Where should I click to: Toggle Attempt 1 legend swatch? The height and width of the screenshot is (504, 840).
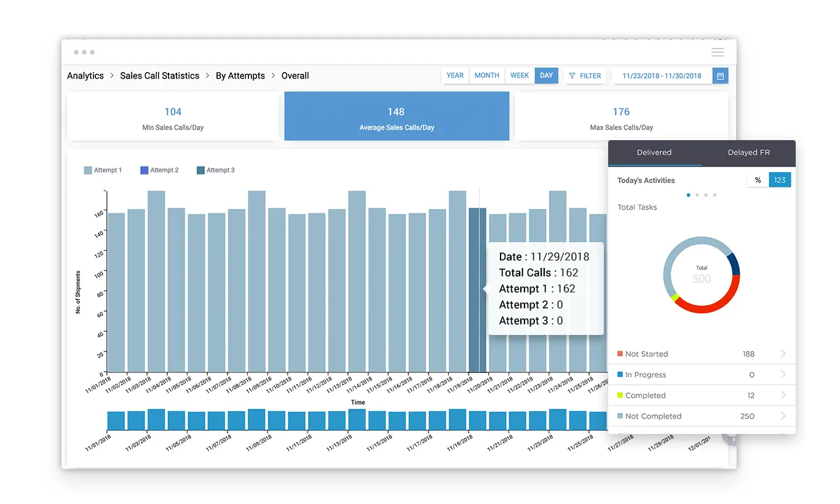[x=88, y=170]
